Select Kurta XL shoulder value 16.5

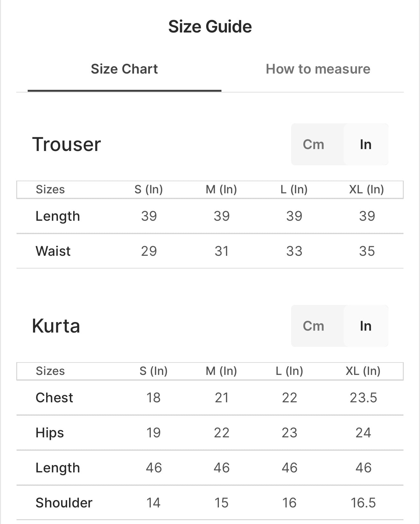tap(363, 503)
